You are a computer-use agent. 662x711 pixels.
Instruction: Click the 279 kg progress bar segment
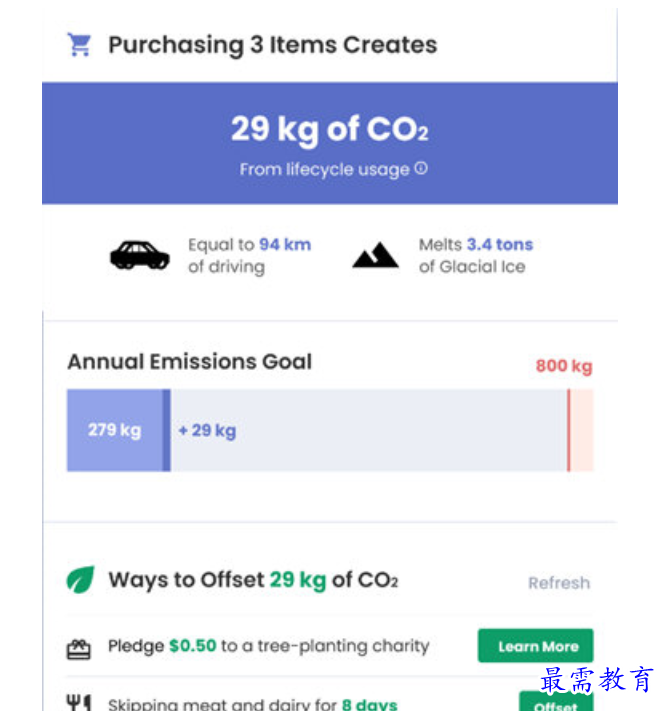[115, 430]
